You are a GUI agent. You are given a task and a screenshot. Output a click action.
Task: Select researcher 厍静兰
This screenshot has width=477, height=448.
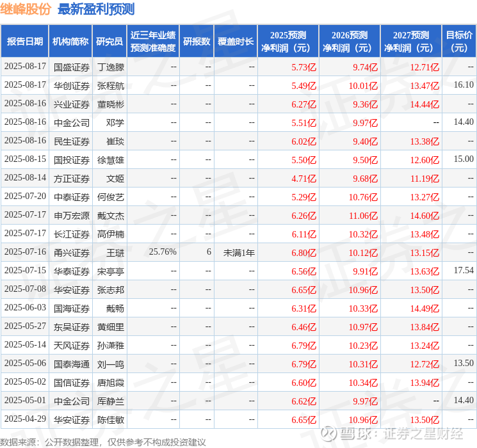pyautogui.click(x=111, y=401)
